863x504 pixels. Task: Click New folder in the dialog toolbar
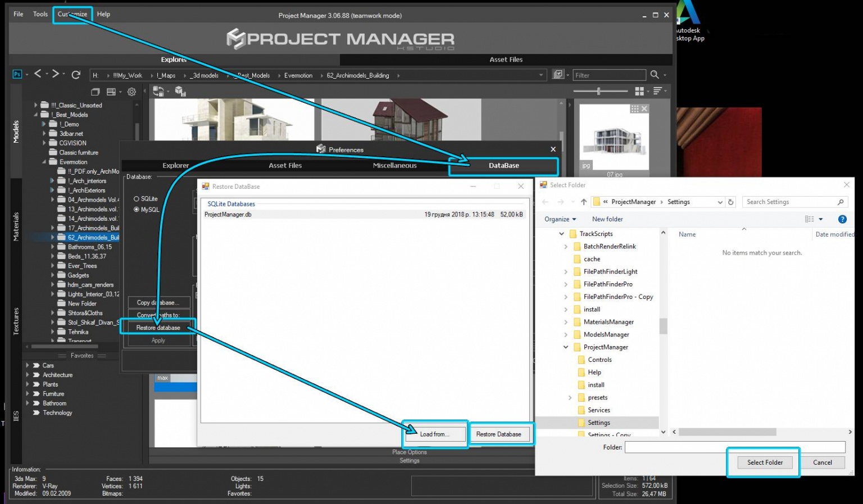click(x=607, y=219)
